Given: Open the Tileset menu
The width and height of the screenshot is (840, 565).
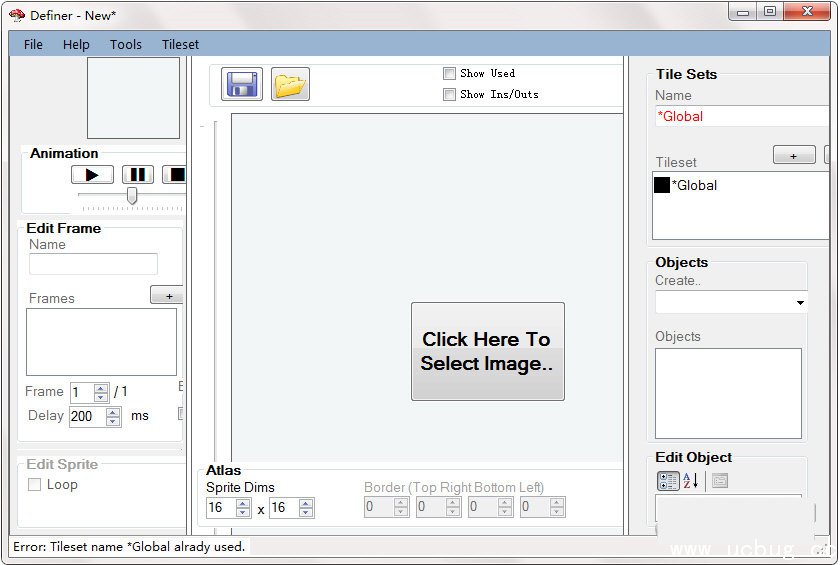Looking at the screenshot, I should (180, 44).
